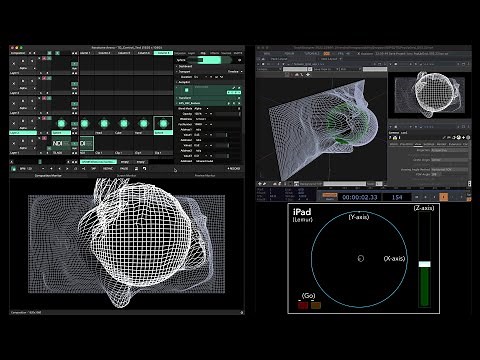Eject clips with Layer 1 X button
This screenshot has width=480, height=360.
14,143
